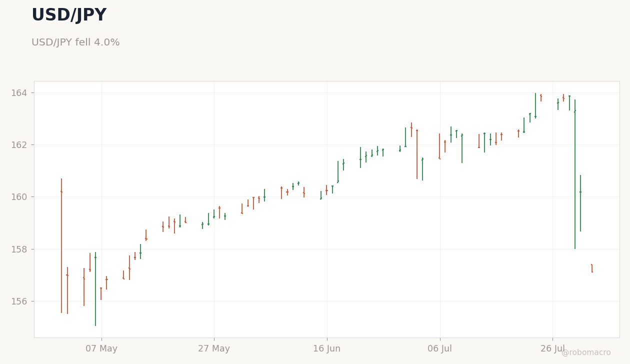Click the last red bar near 157

click(x=592, y=268)
